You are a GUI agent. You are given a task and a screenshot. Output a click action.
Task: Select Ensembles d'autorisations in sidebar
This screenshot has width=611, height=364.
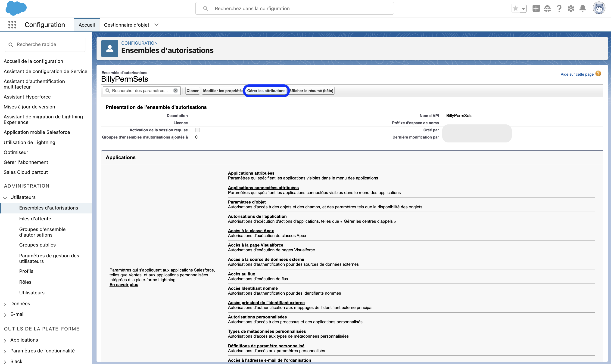coord(49,208)
